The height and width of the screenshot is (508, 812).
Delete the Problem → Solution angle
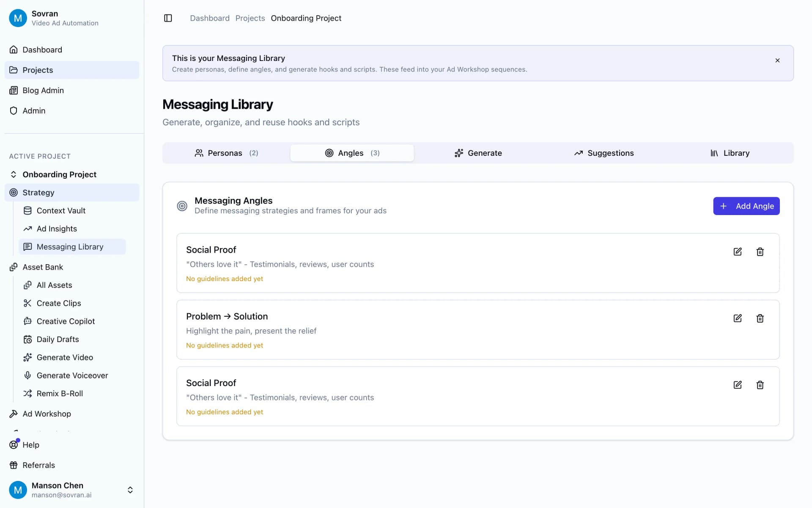pos(760,318)
